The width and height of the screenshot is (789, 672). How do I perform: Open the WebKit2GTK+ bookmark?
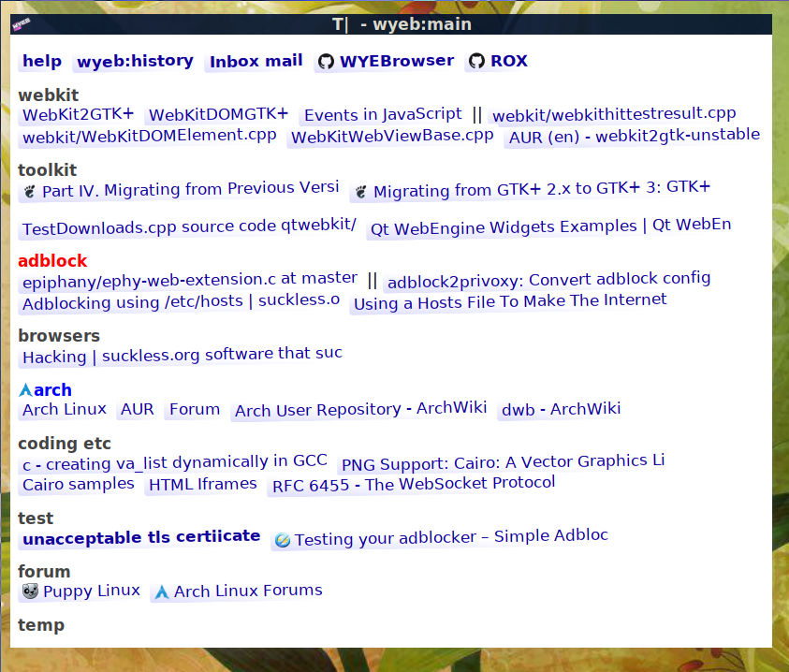click(x=79, y=114)
